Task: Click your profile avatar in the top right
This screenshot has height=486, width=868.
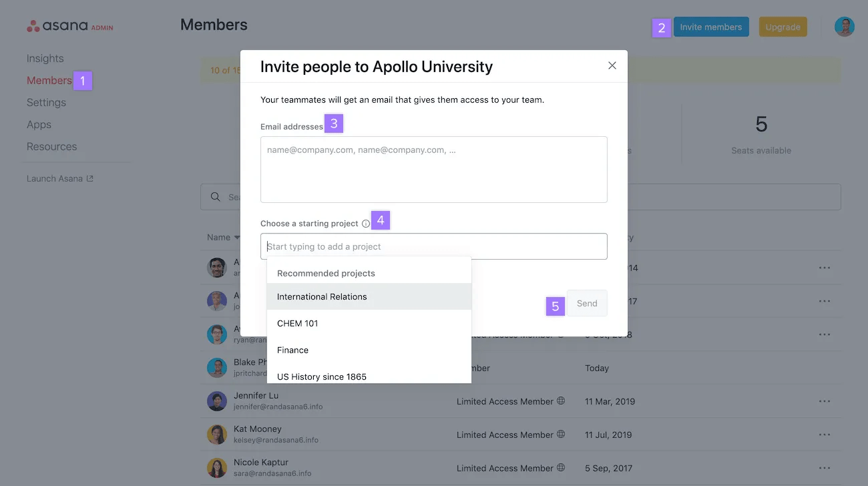Action: coord(844,27)
